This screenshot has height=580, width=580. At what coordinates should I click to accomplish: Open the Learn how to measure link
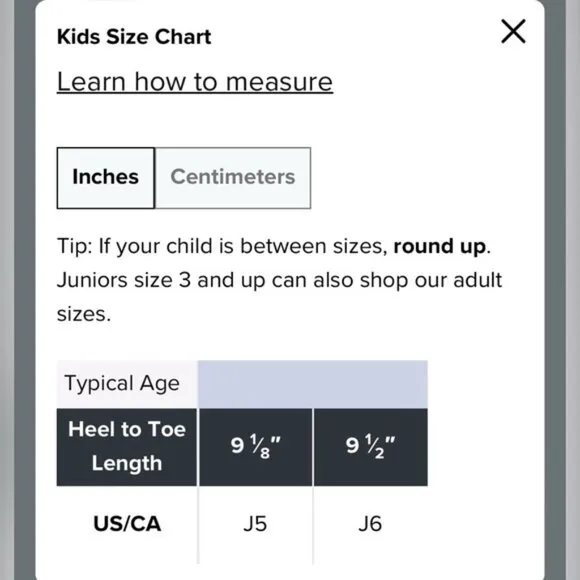pyautogui.click(x=195, y=81)
